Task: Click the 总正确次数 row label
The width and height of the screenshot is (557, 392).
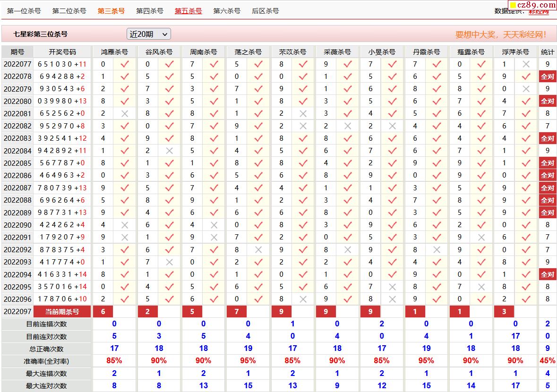Action: [x=47, y=349]
